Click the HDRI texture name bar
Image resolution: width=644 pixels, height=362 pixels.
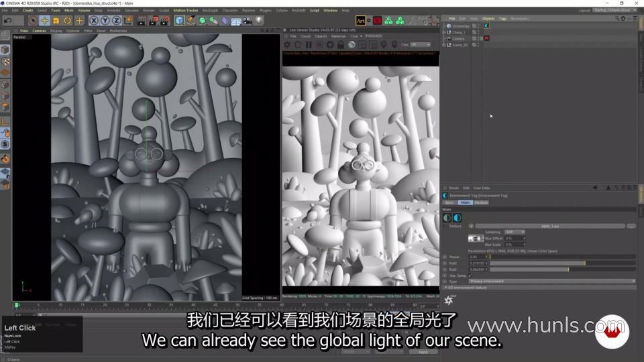(550, 226)
